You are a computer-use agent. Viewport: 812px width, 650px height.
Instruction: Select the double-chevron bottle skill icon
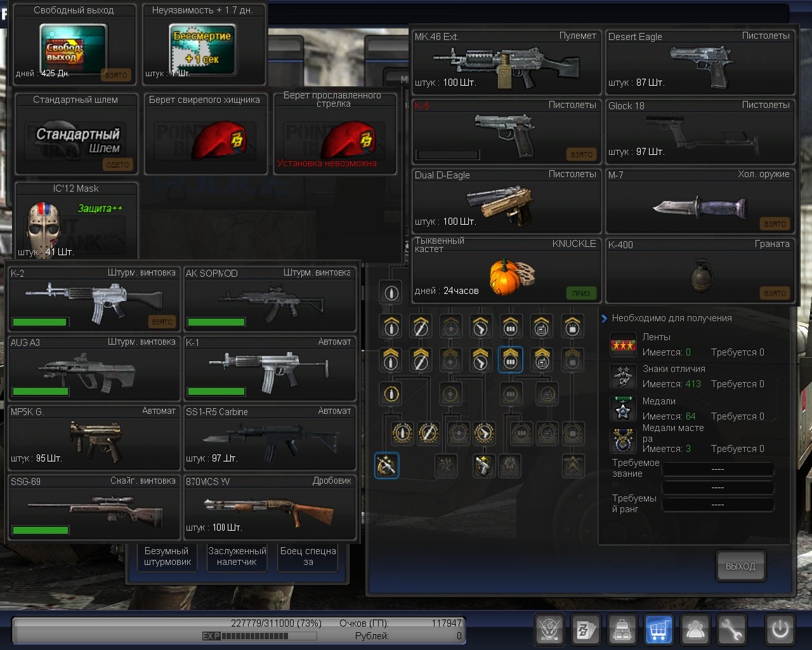click(391, 326)
